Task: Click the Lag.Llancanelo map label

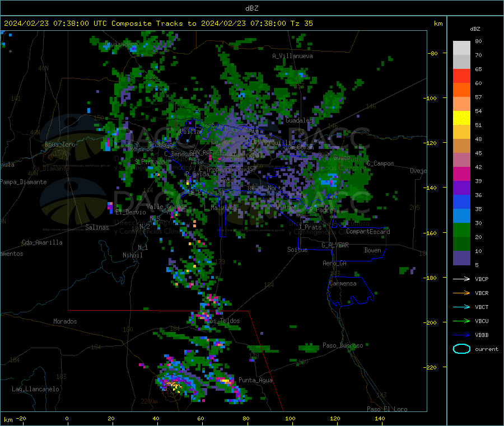Action: [x=36, y=389]
